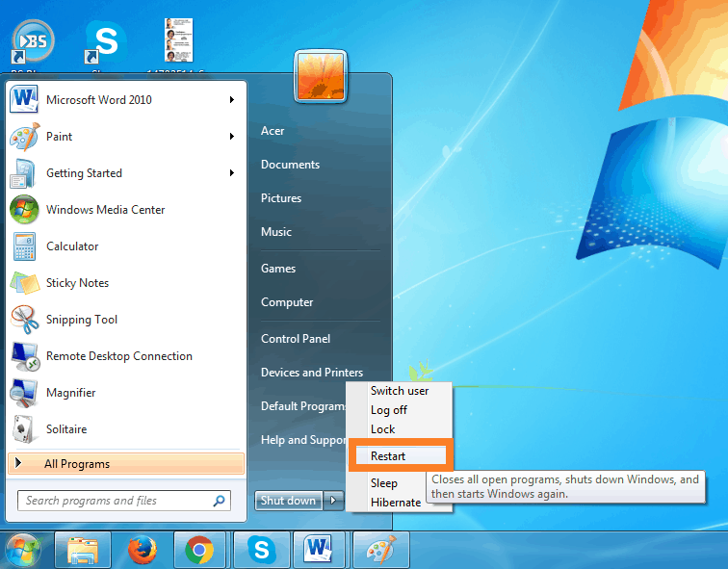This screenshot has width=728, height=569.
Task: Open Windows Explorer from taskbar
Action: [83, 550]
